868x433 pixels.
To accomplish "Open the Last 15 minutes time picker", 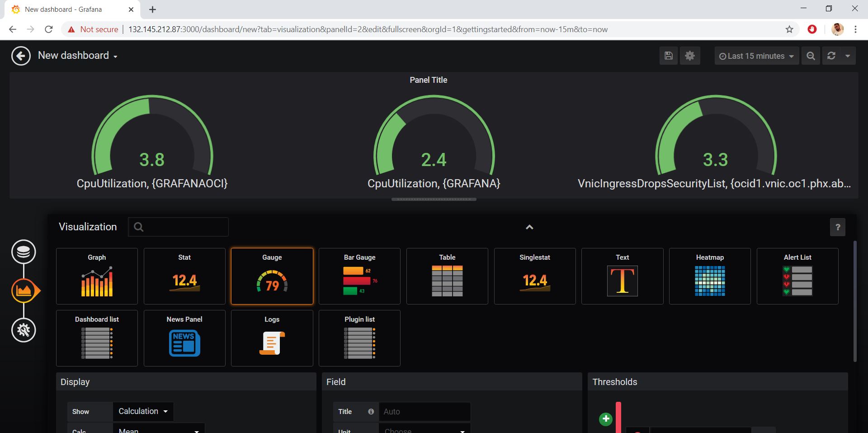I will pos(756,56).
